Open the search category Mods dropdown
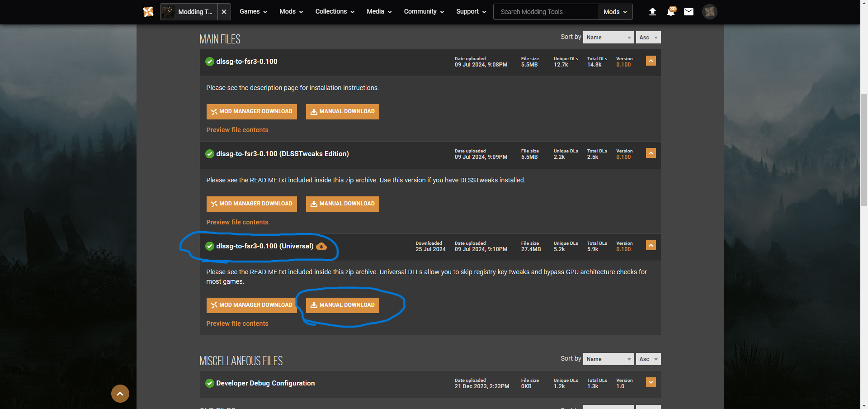Image resolution: width=868 pixels, height=409 pixels. (615, 12)
